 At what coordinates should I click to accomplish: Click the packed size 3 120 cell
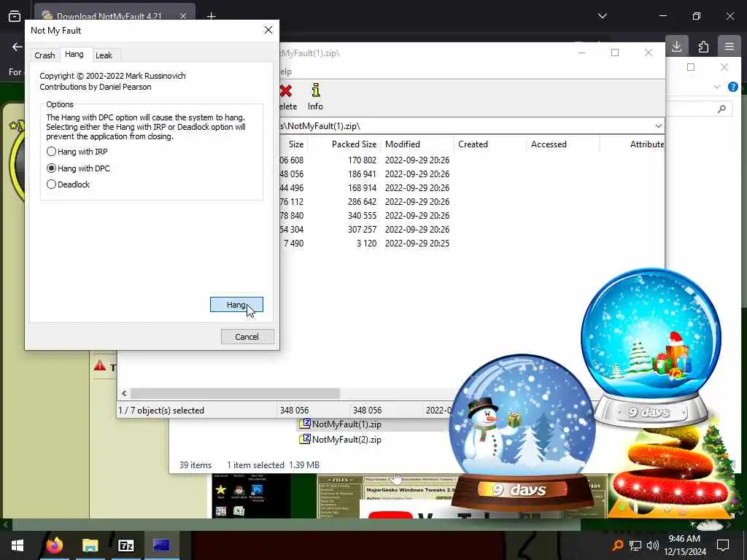(366, 243)
